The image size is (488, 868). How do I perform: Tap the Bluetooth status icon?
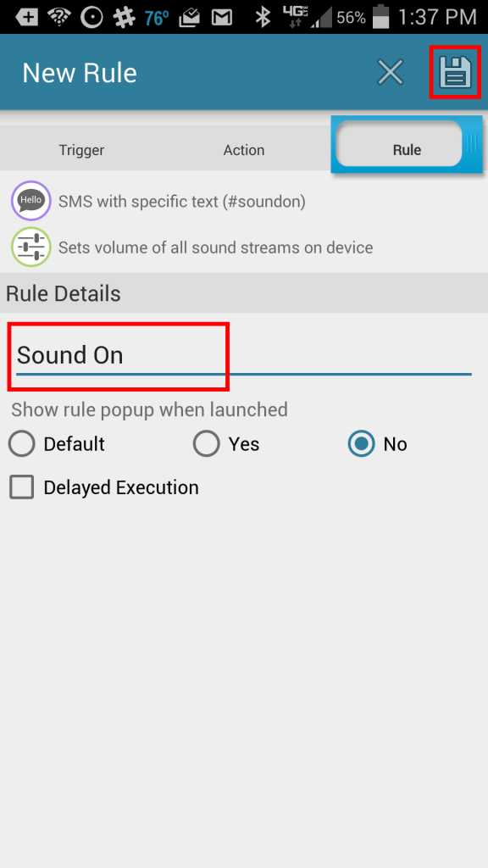click(263, 17)
